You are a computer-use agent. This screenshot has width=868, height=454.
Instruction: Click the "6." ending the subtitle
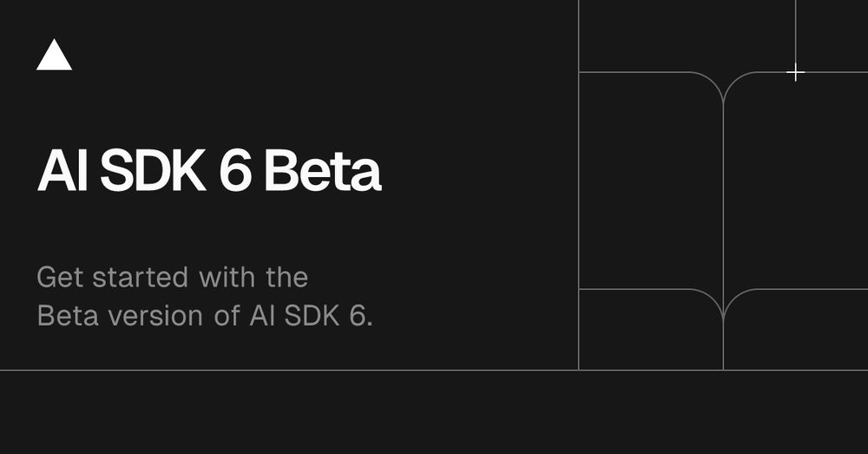pyautogui.click(x=361, y=316)
